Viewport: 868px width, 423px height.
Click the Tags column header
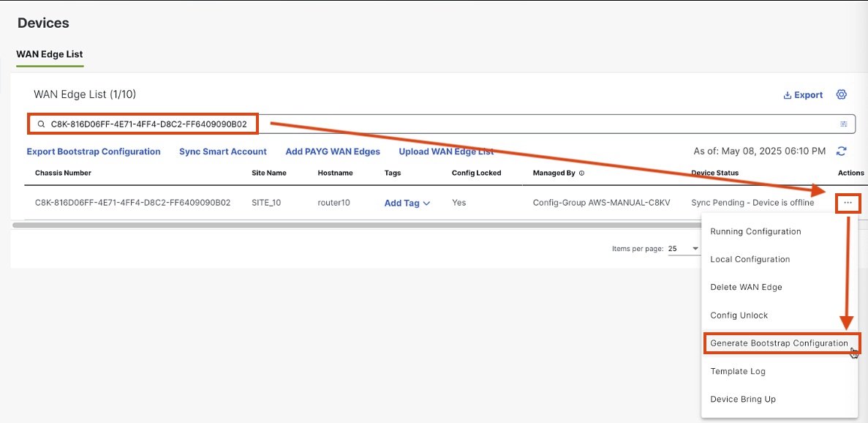393,173
